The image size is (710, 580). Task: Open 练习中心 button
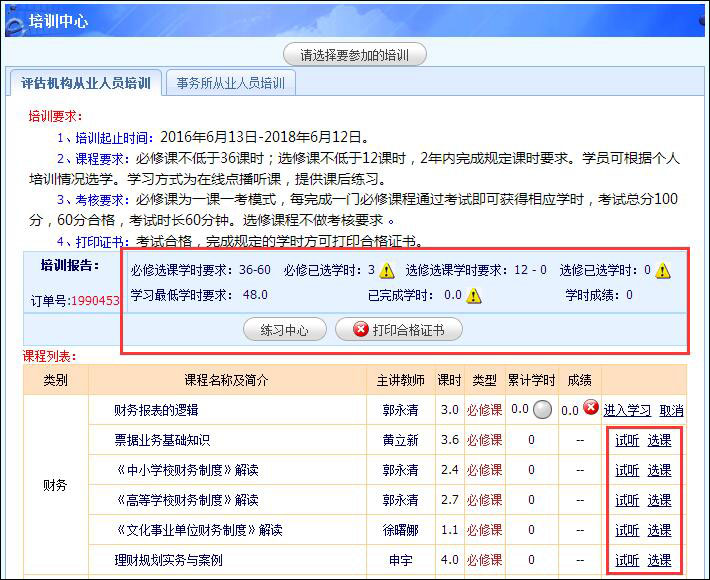pyautogui.click(x=284, y=330)
